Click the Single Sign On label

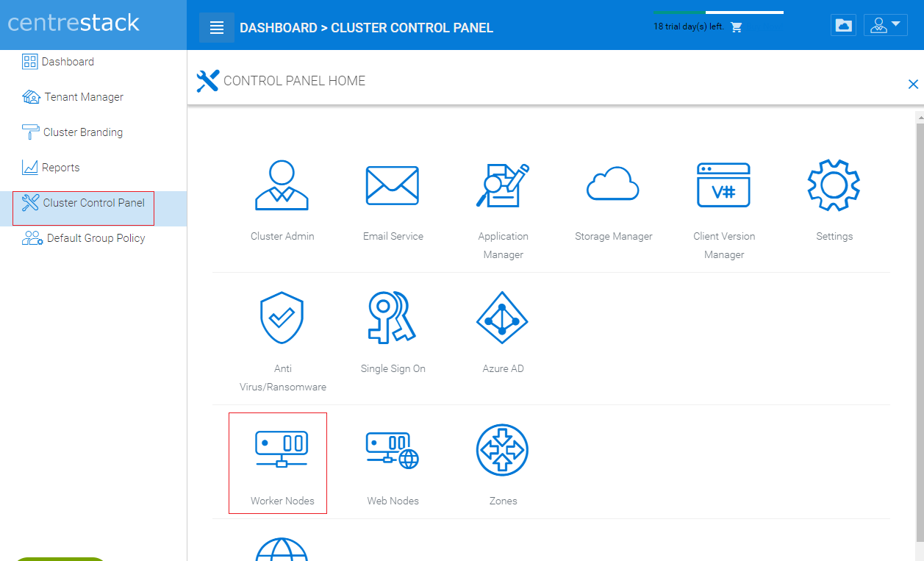coord(393,369)
